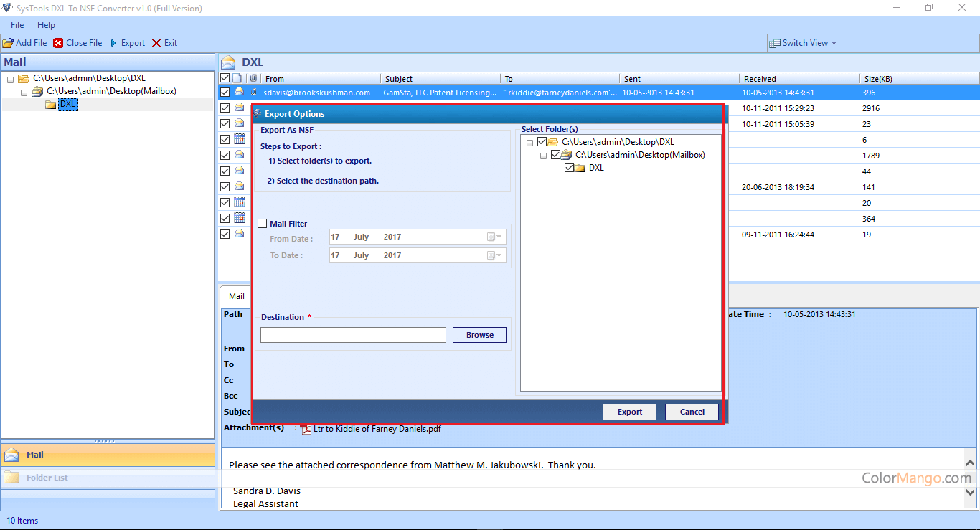
Task: Click the Browse button for destination
Action: click(x=479, y=335)
